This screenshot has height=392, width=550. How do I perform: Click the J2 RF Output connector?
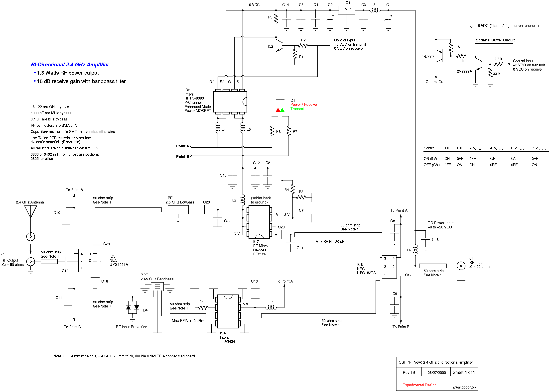point(31,262)
